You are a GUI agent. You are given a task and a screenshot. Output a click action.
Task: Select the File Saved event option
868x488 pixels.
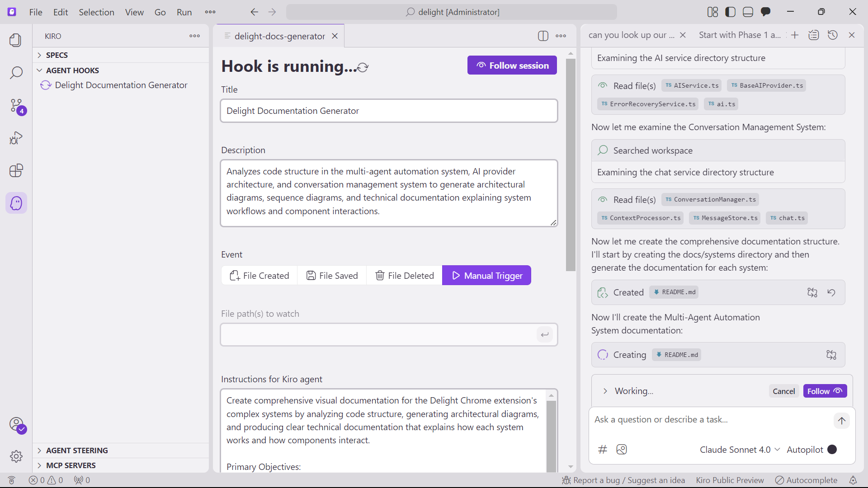point(332,276)
